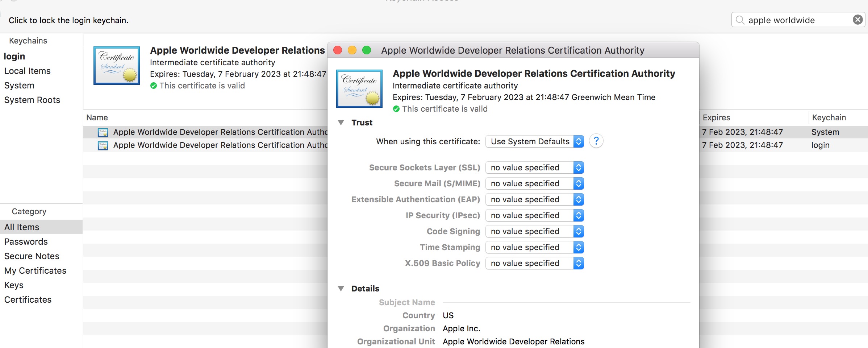The height and width of the screenshot is (348, 868).
Task: Open the Code Signing trust dropdown
Action: 535,231
